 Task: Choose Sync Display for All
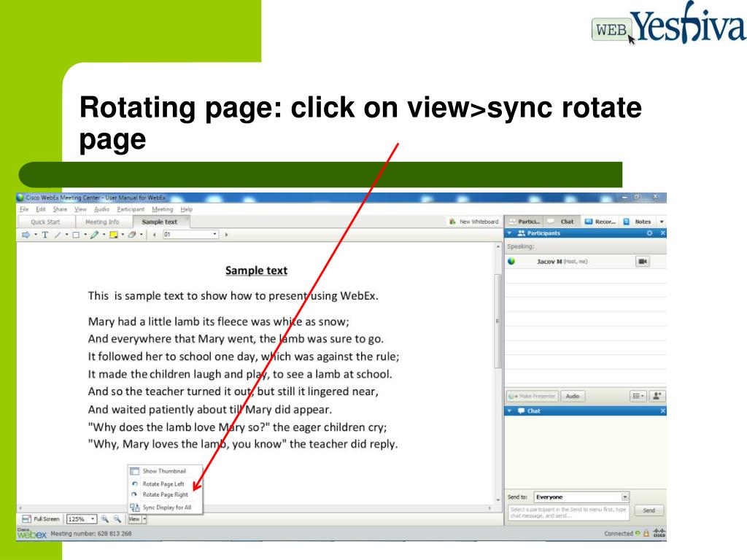pyautogui.click(x=166, y=507)
